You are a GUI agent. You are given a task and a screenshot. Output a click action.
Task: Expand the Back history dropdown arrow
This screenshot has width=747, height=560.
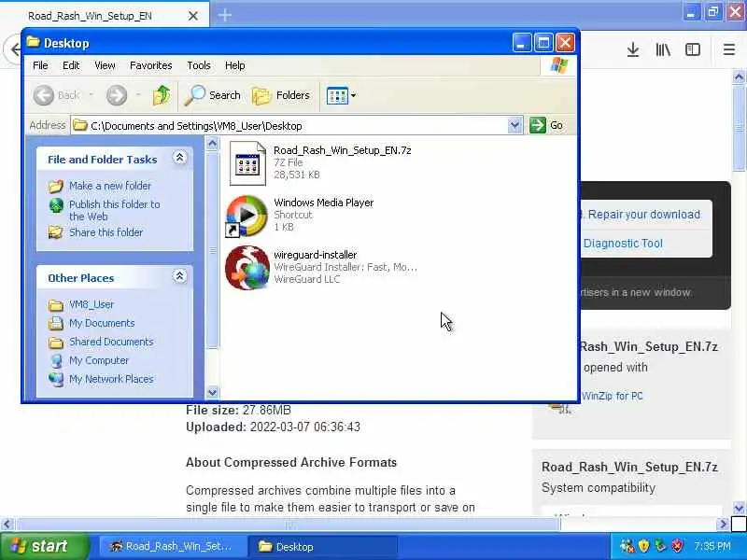91,95
